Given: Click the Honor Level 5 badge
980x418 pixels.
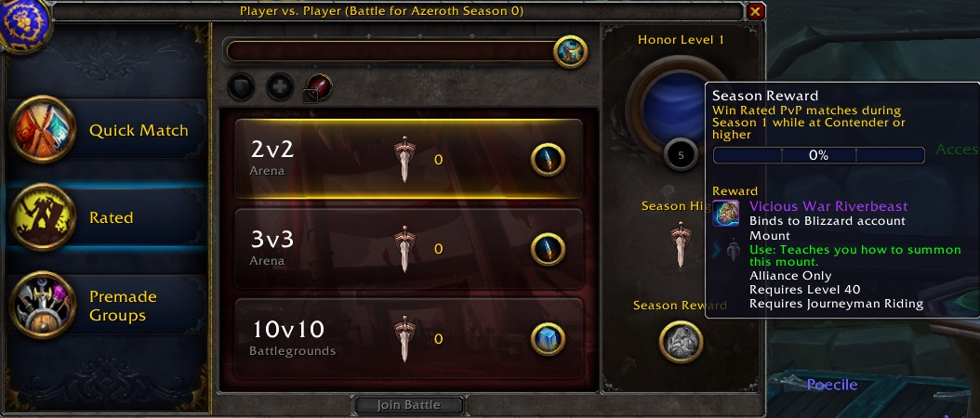Looking at the screenshot, I should click(x=682, y=154).
